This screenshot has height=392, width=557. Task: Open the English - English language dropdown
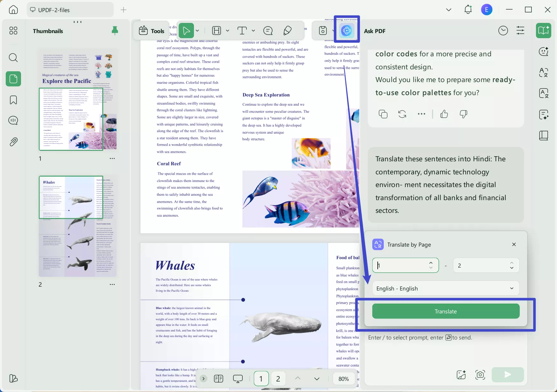coord(445,288)
